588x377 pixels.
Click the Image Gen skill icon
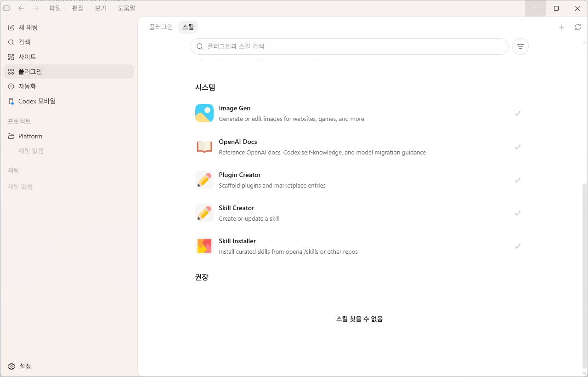[x=204, y=113]
